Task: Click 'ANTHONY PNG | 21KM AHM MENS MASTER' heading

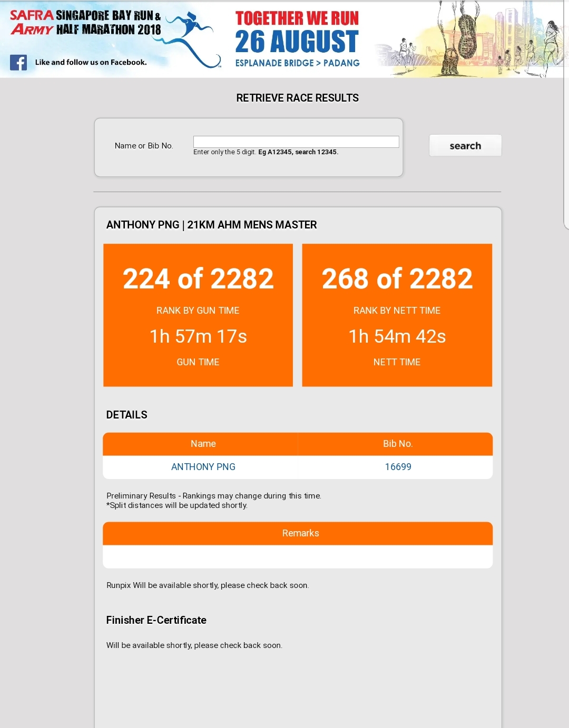Action: point(211,225)
